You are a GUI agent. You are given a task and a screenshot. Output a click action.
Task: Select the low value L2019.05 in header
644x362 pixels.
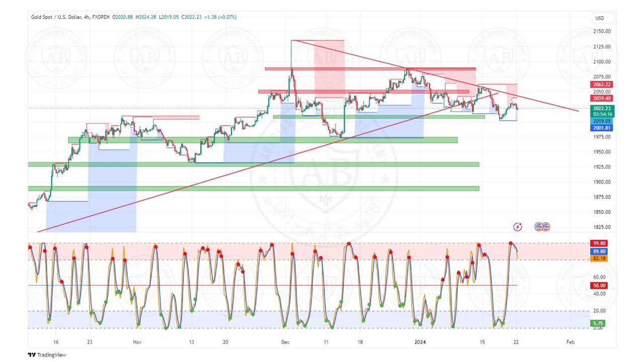170,17
